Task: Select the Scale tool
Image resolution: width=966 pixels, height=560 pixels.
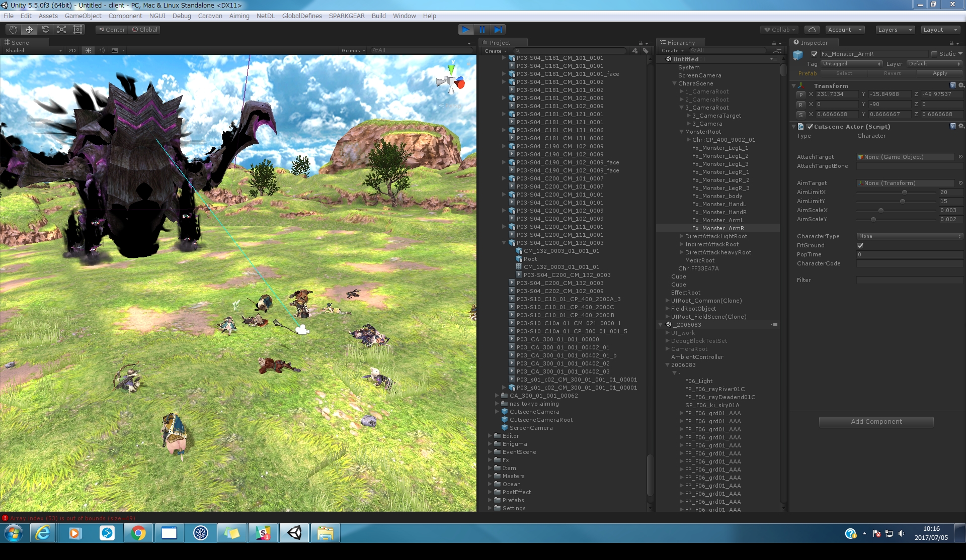Action: [61, 30]
